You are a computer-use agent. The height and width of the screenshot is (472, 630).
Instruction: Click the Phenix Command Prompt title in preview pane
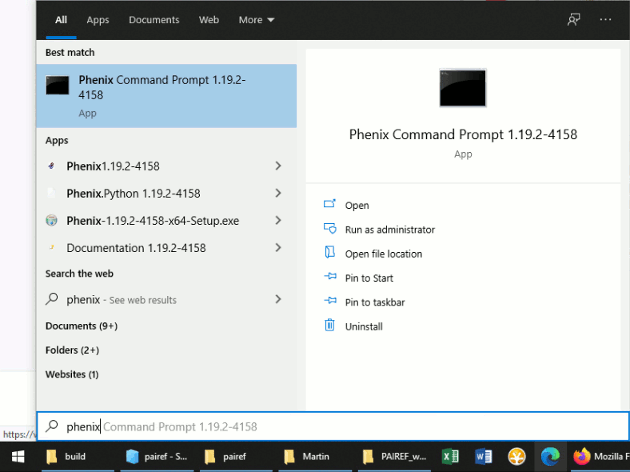point(463,134)
